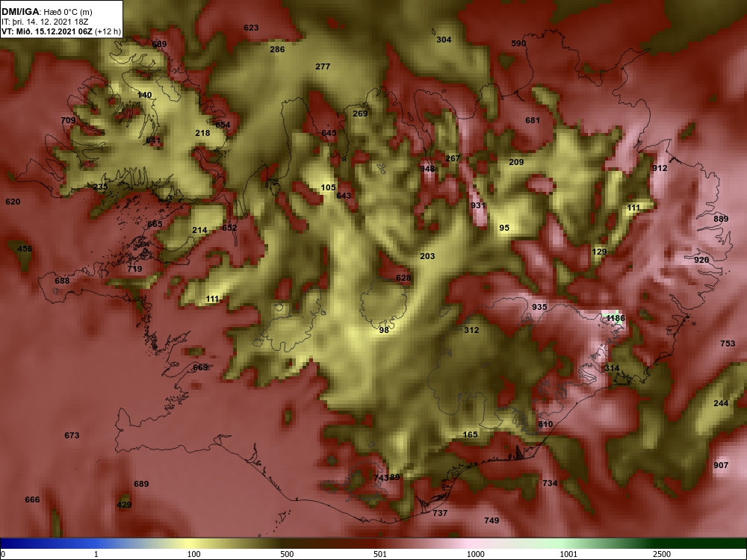Screen dimensions: 747x560
Task: Click the map value 734
Action: [550, 483]
